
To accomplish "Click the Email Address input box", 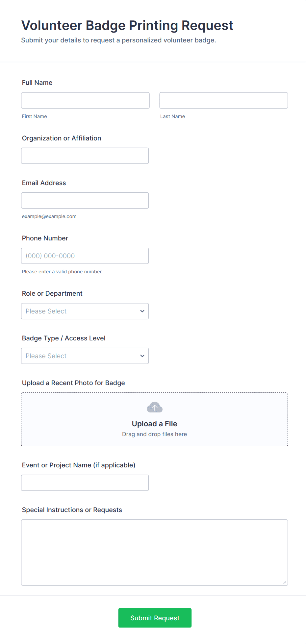I will (85, 200).
